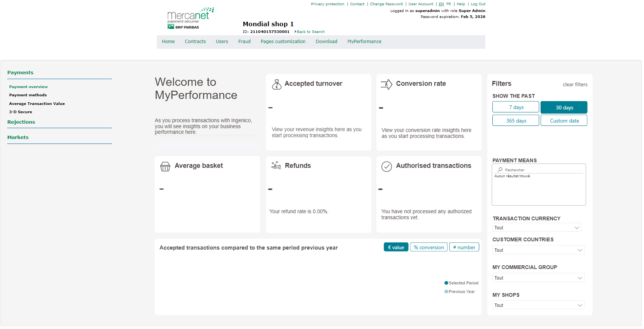Open the Contact link
This screenshot has width=644, height=329.
(357, 4)
